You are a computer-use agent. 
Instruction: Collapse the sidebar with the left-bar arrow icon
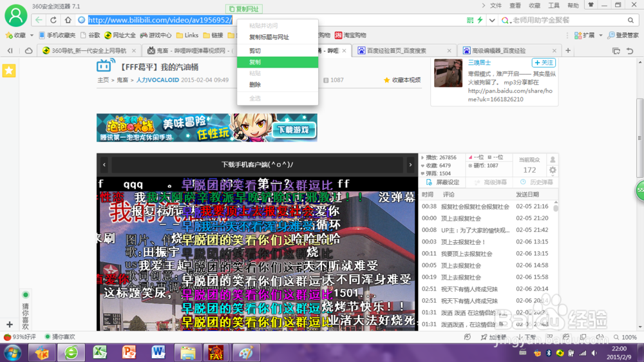[x=10, y=50]
